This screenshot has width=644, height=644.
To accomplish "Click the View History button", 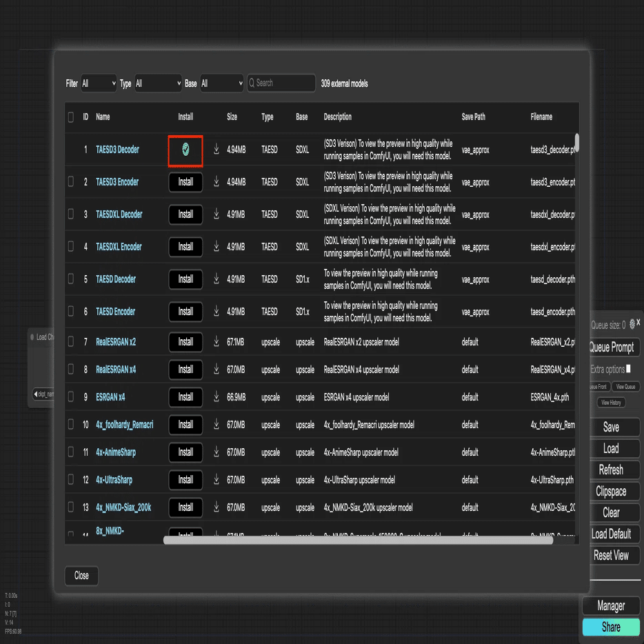I will click(x=611, y=403).
